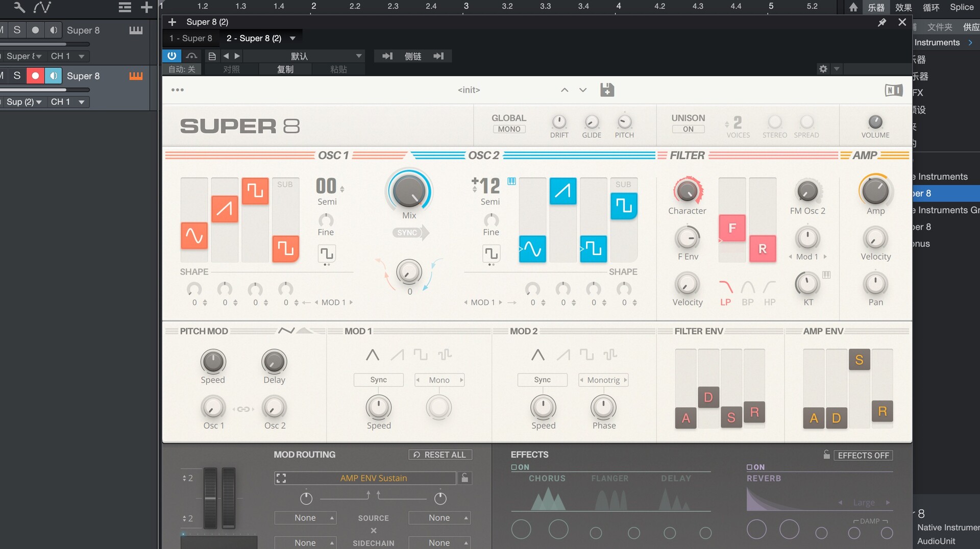This screenshot has height=549, width=980.
Task: Click the home icon in browser header
Action: pos(853,7)
